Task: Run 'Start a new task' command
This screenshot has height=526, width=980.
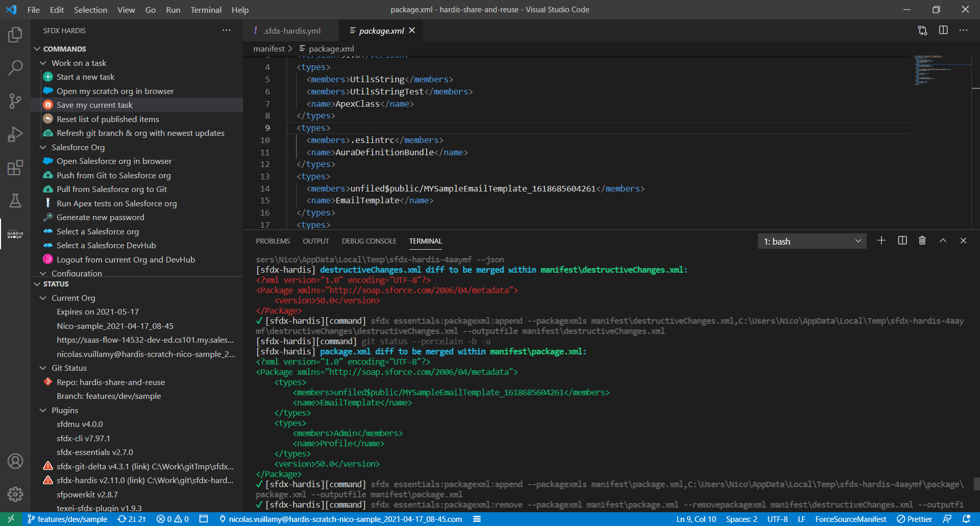Action: pyautogui.click(x=137, y=77)
